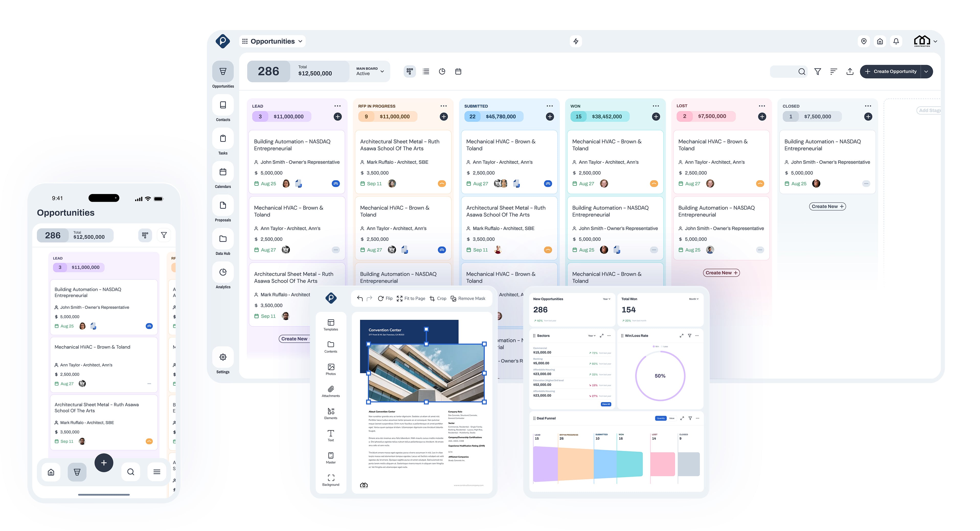Screen dimensions: 980x531
Task: Toggle Fit to Page in the editor
Action: pos(411,298)
